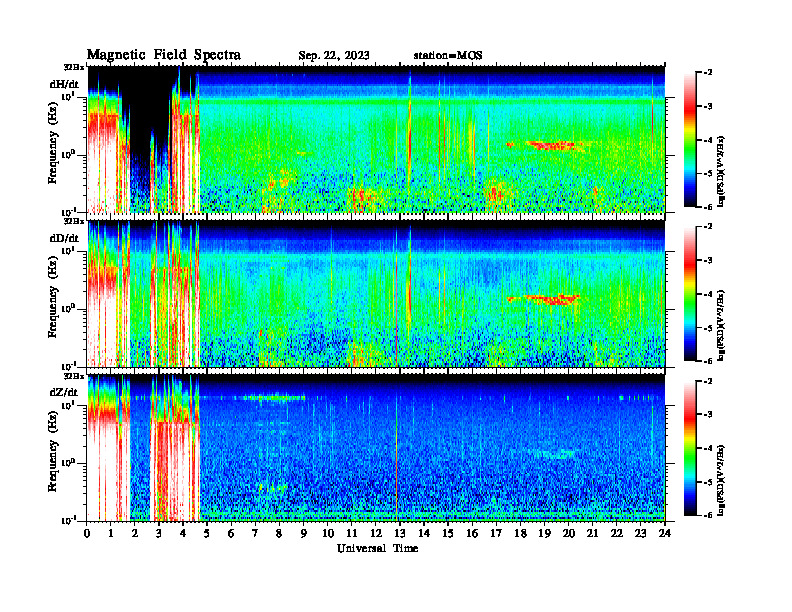Click hour 11 on the time axis
The height and width of the screenshot is (612, 792).
coord(352,533)
